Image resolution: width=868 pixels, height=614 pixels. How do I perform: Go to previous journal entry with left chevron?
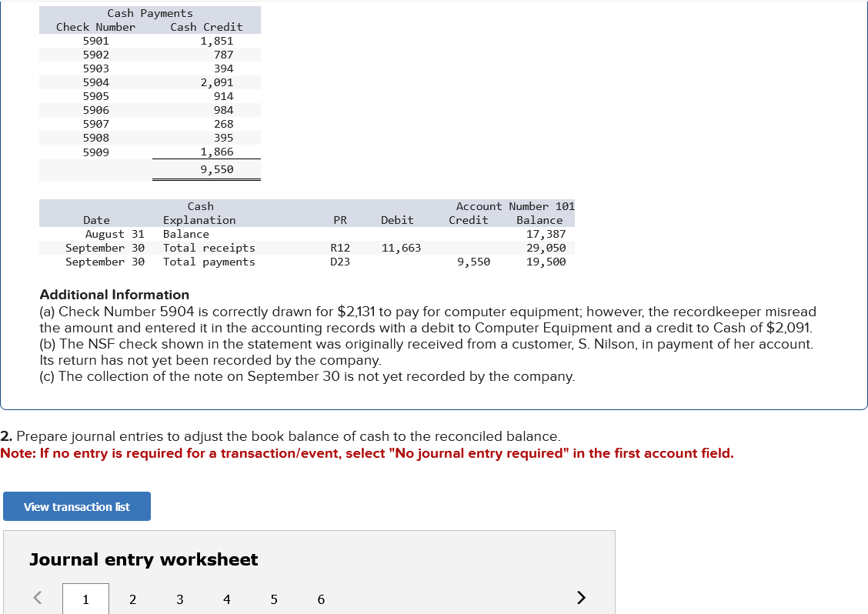click(x=38, y=597)
